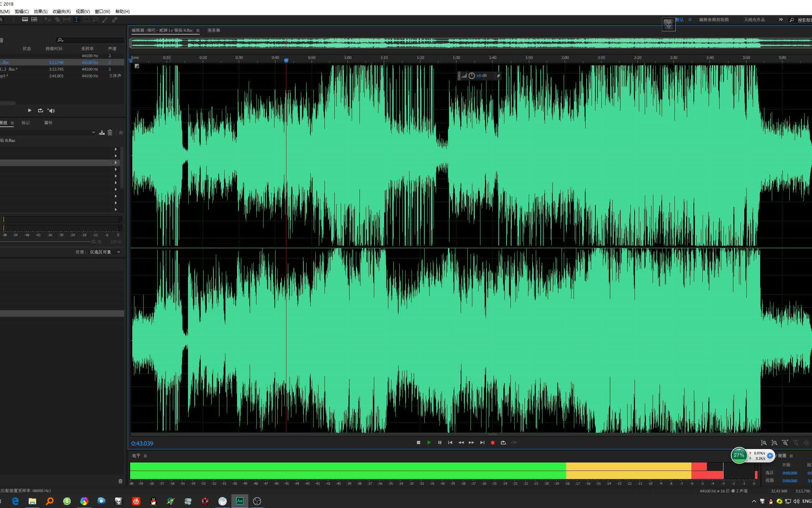Stop playback with the Stop button
Viewport: 812px width, 508px height.
418,443
